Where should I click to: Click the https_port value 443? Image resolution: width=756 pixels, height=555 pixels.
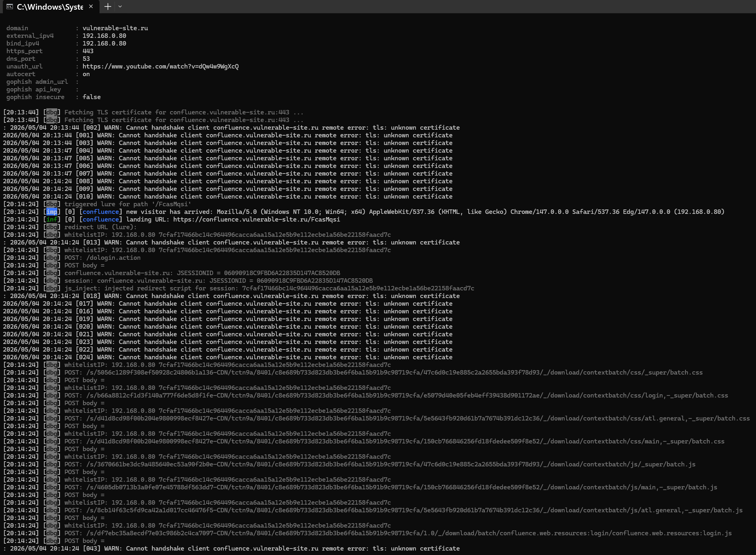(x=88, y=51)
